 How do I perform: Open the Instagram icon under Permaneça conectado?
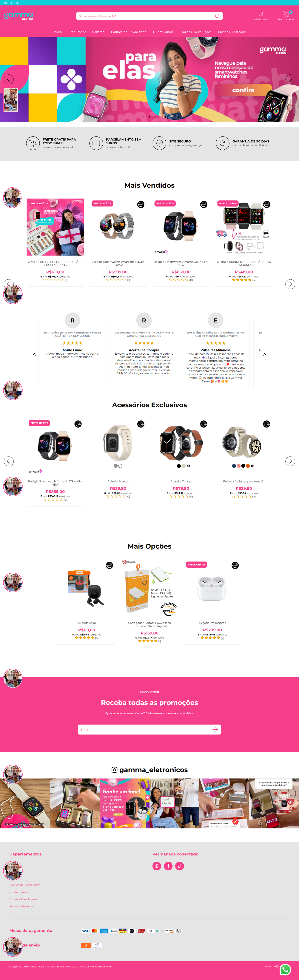coord(157,866)
